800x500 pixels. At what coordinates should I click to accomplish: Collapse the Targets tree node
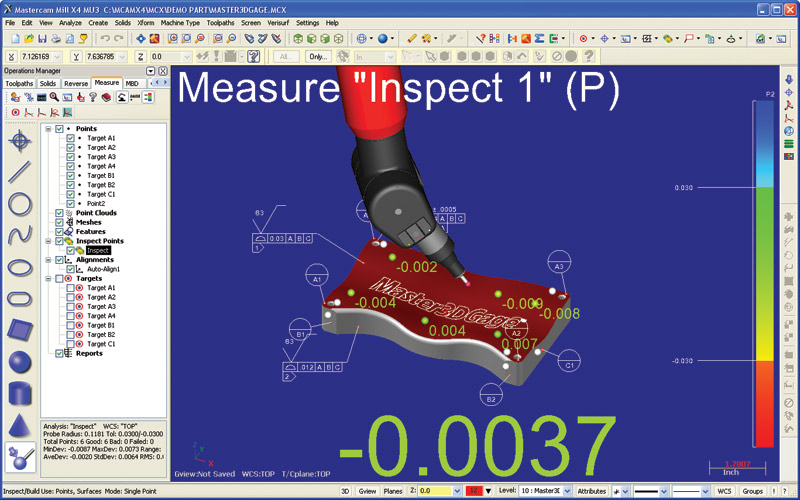click(48, 279)
